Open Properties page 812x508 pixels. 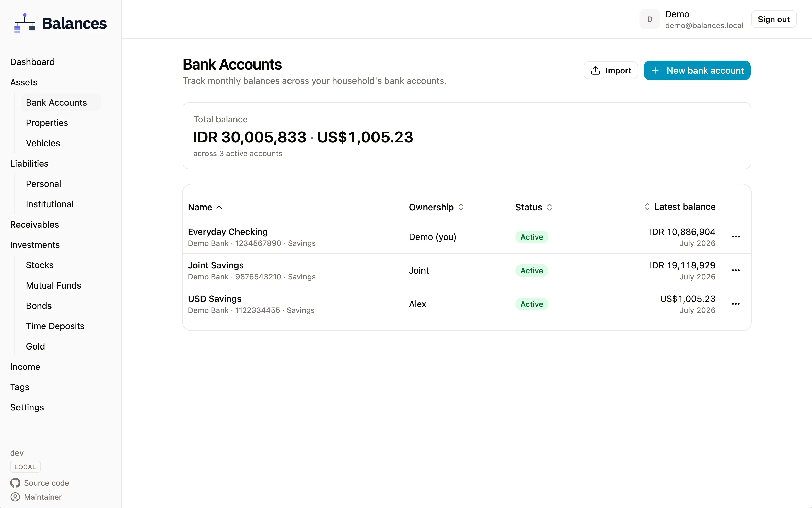click(47, 123)
